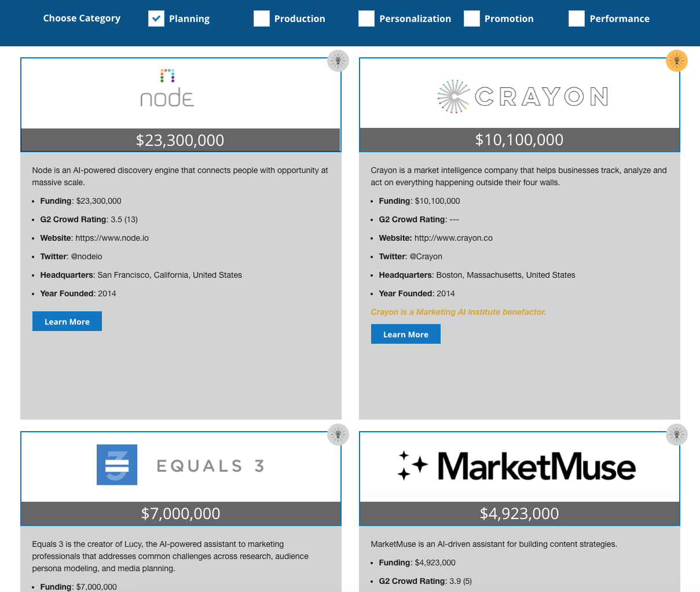Click the MarketMuse description sentence

[494, 544]
